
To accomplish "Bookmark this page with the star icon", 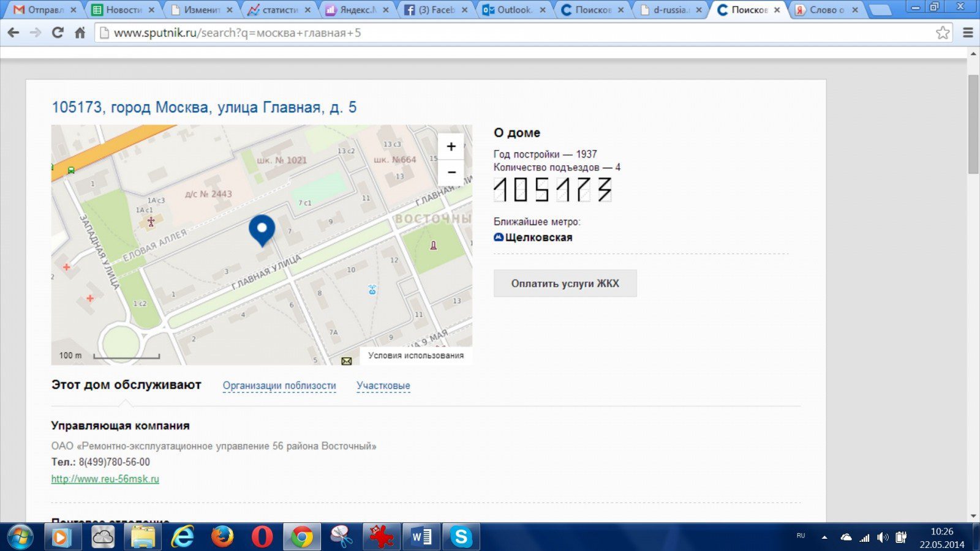I will click(943, 33).
